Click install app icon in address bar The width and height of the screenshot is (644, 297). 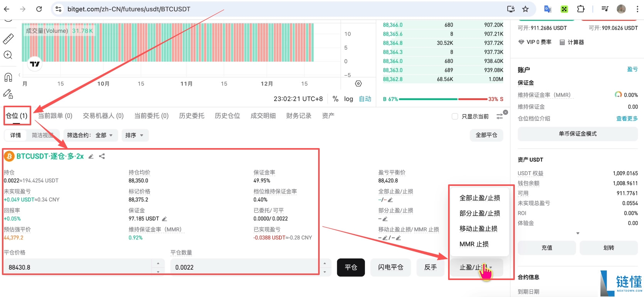click(511, 9)
